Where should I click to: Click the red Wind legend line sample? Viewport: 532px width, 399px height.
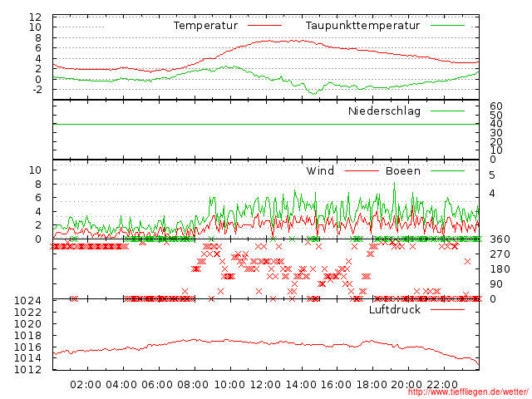click(362, 170)
